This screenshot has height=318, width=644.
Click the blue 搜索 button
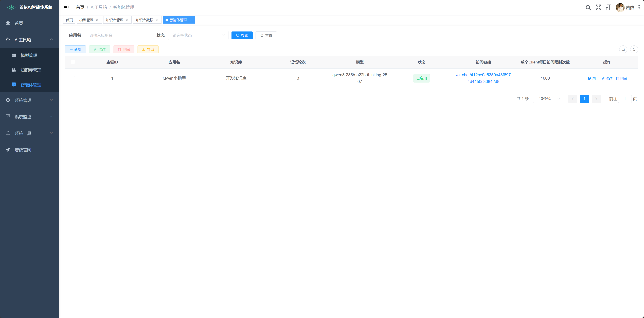tap(242, 35)
